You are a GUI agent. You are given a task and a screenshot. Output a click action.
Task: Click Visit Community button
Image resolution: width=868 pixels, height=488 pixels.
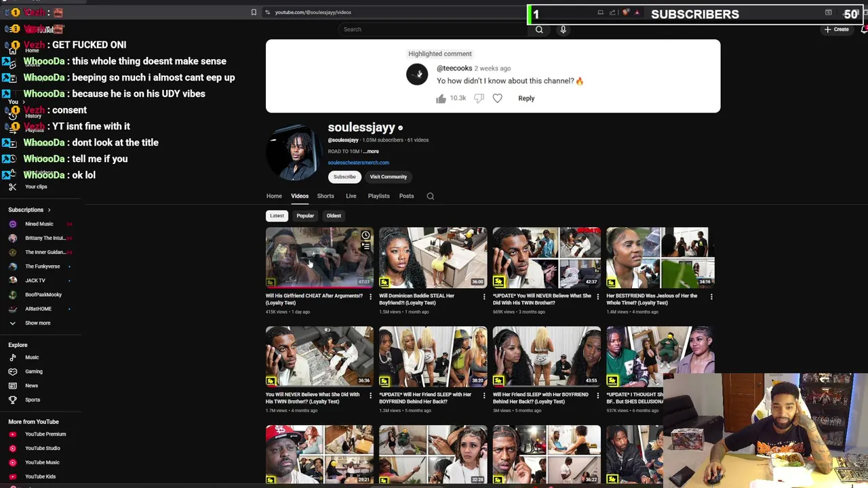click(389, 177)
